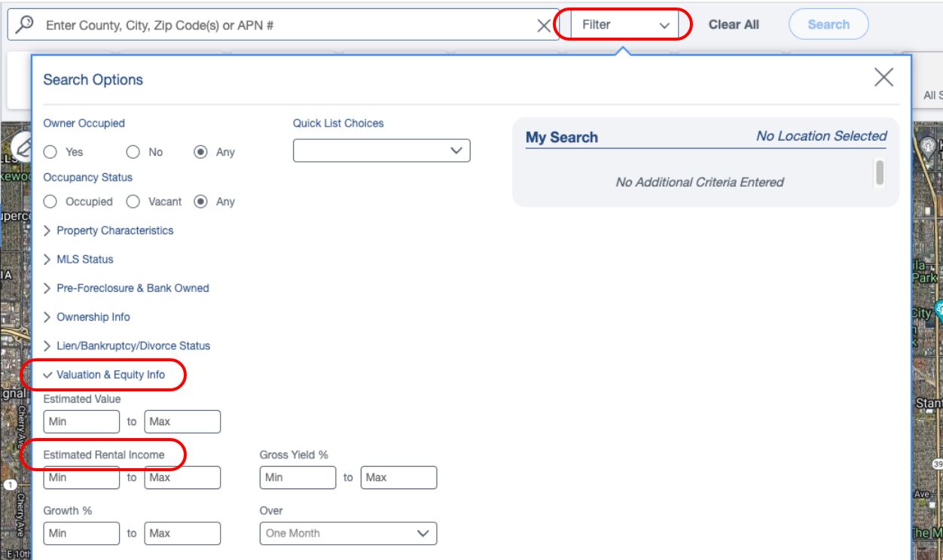
Task: Expand the MLS Status section
Action: 84,259
